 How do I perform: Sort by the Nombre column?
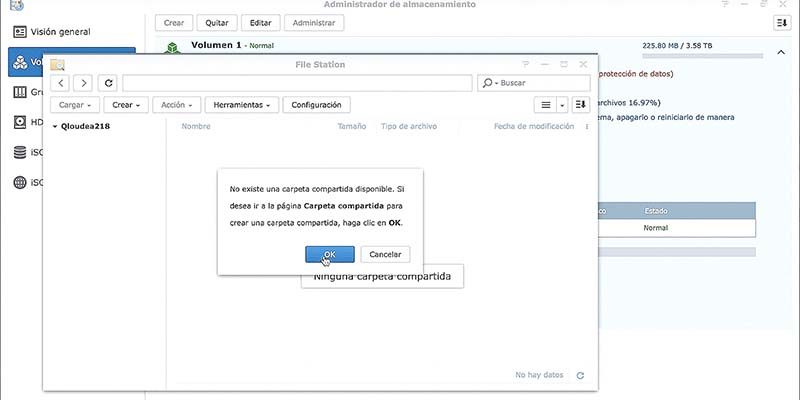pos(196,127)
